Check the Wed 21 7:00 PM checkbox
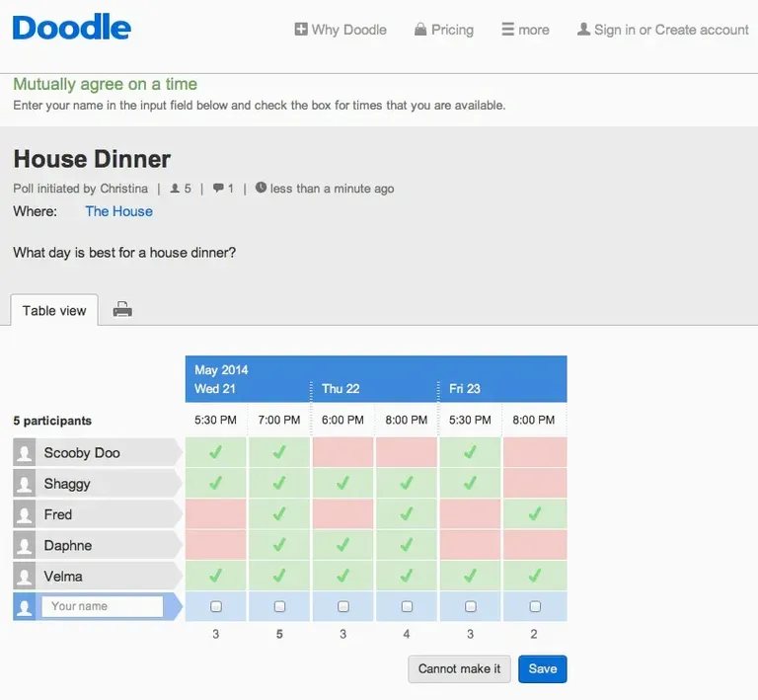The image size is (758, 700). (279, 606)
